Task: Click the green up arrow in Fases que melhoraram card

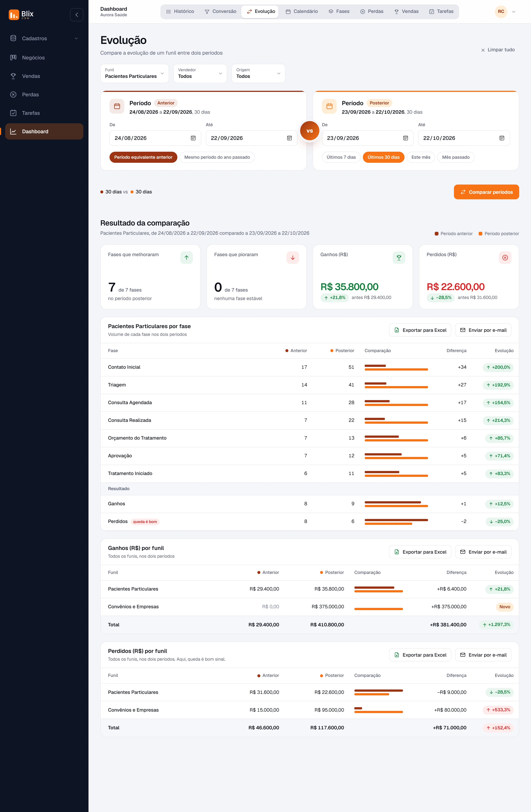Action: 186,258
